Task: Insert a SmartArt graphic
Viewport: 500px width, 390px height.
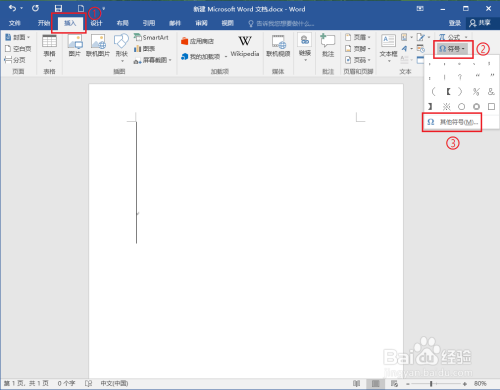Action: [x=151, y=38]
